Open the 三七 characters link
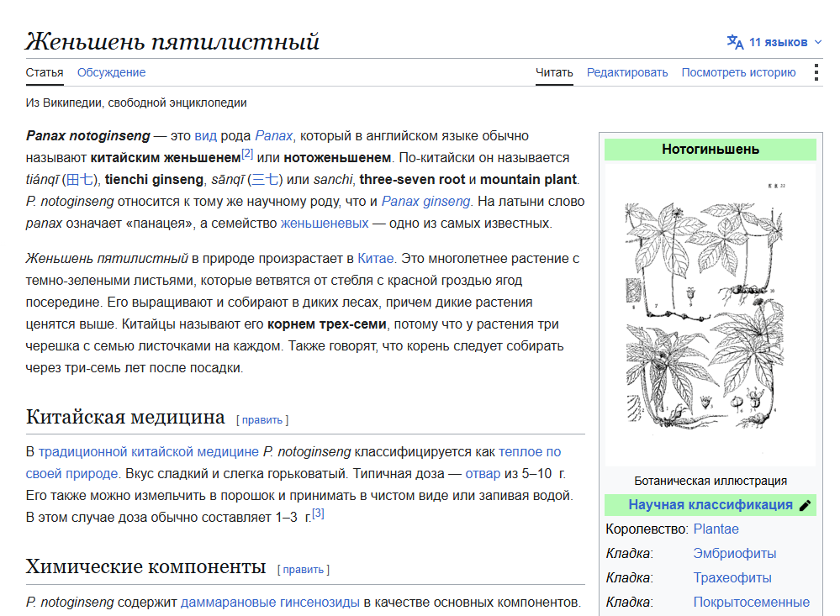This screenshot has height=616, width=840. point(265,180)
